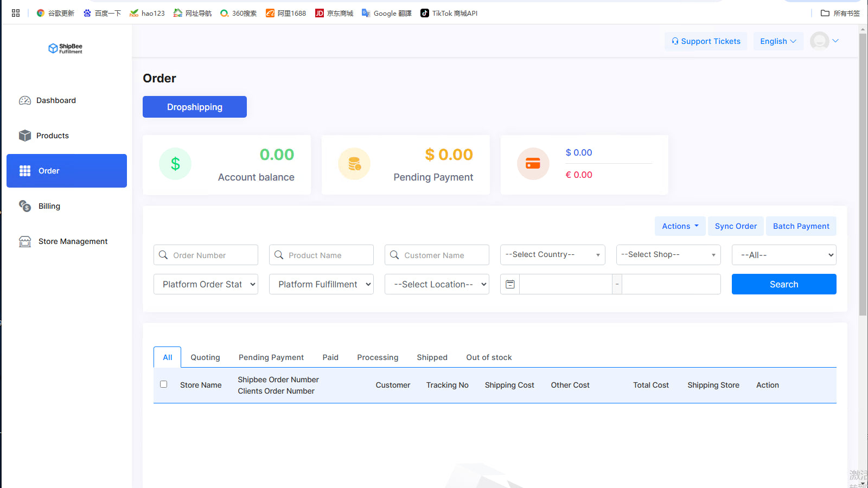Switch to the Processing tab

point(378,357)
